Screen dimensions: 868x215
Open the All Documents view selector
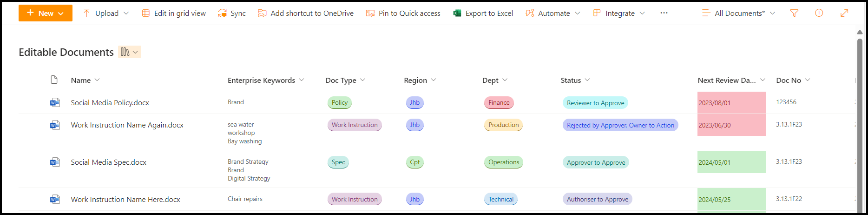click(739, 13)
